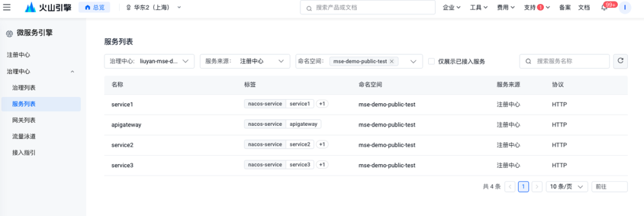Collapse the 治理中心 sidebar section
644x216 pixels.
pos(72,72)
